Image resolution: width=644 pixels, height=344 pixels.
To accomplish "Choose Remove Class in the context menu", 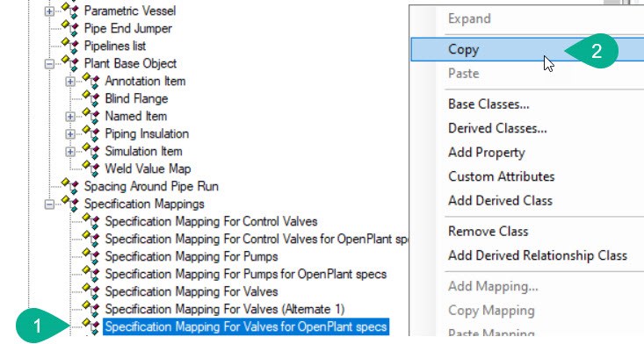I will 488,232.
